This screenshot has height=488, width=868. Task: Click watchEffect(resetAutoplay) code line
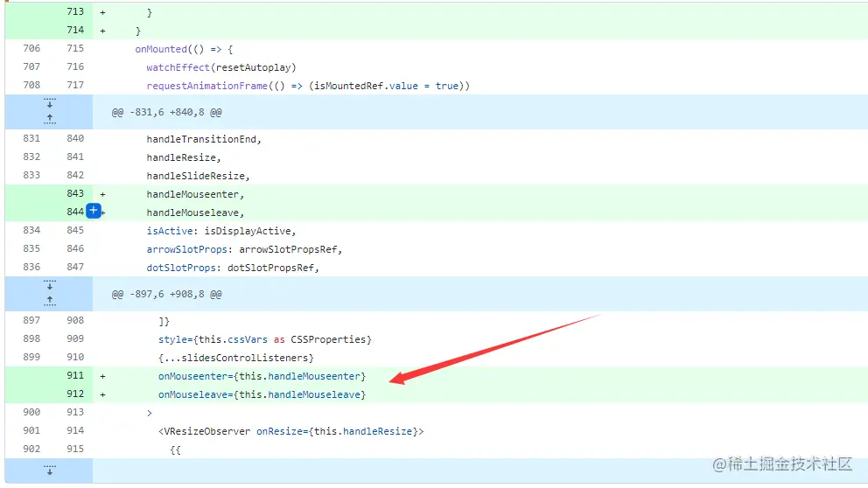[221, 67]
